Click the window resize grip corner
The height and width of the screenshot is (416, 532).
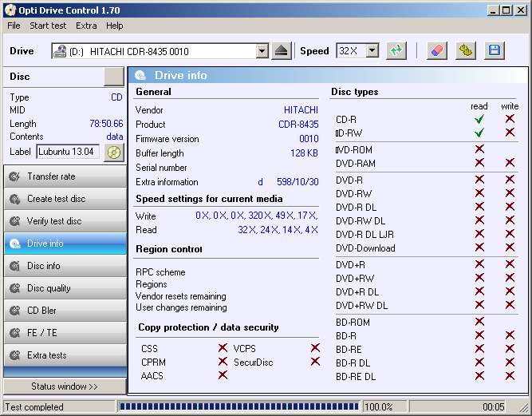pyautogui.click(x=523, y=407)
